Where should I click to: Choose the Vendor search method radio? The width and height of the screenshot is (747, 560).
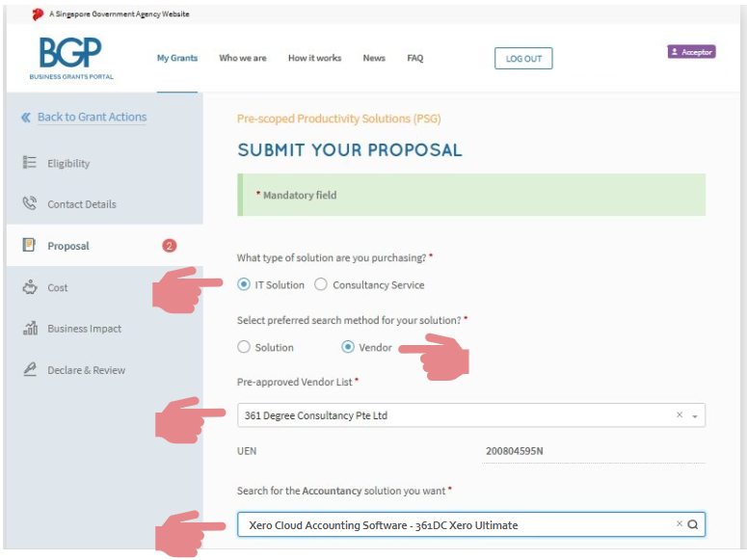click(348, 346)
